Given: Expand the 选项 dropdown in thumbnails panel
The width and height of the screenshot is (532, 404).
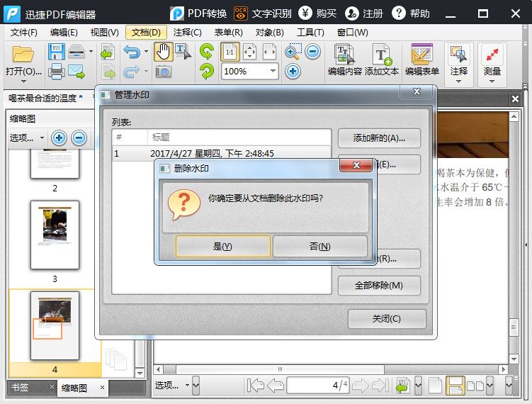Looking at the screenshot, I should tap(28, 138).
